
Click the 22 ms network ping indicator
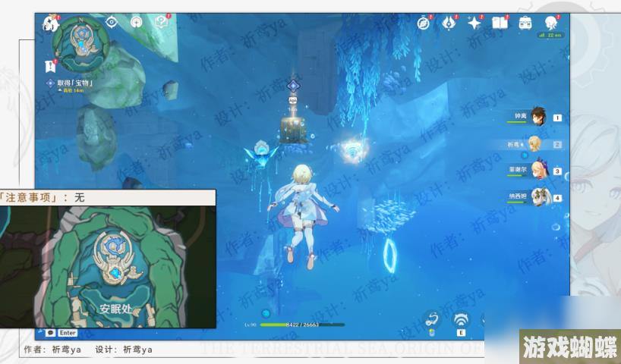[x=551, y=35]
